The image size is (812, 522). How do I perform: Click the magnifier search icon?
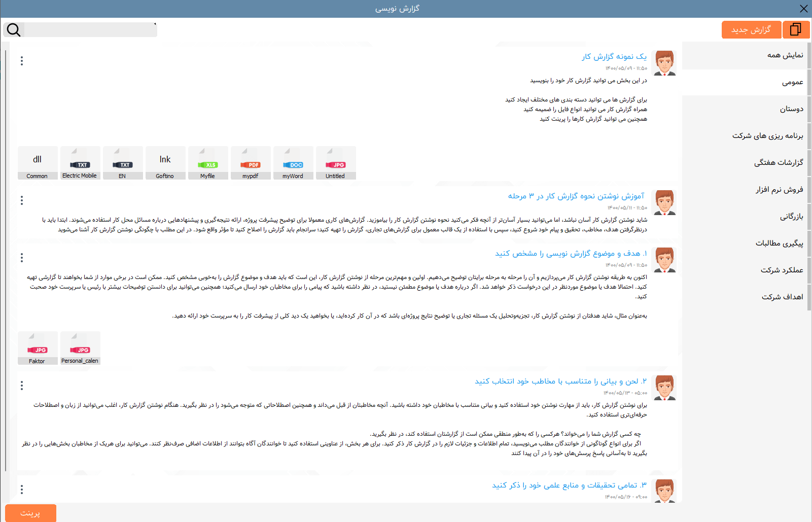point(14,30)
